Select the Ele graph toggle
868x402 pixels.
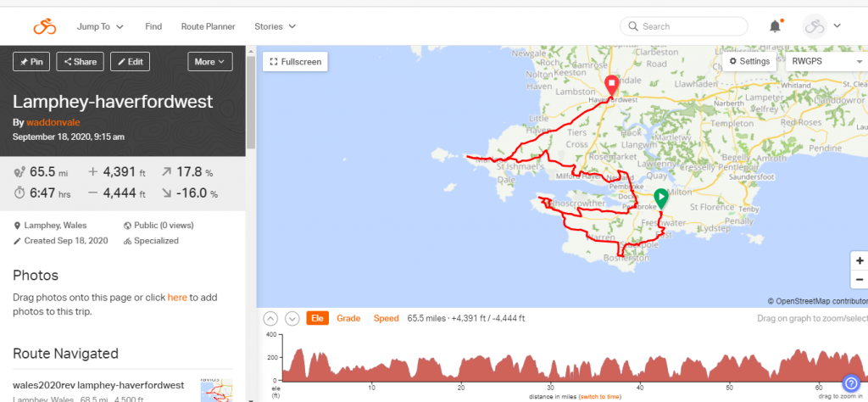pos(317,319)
